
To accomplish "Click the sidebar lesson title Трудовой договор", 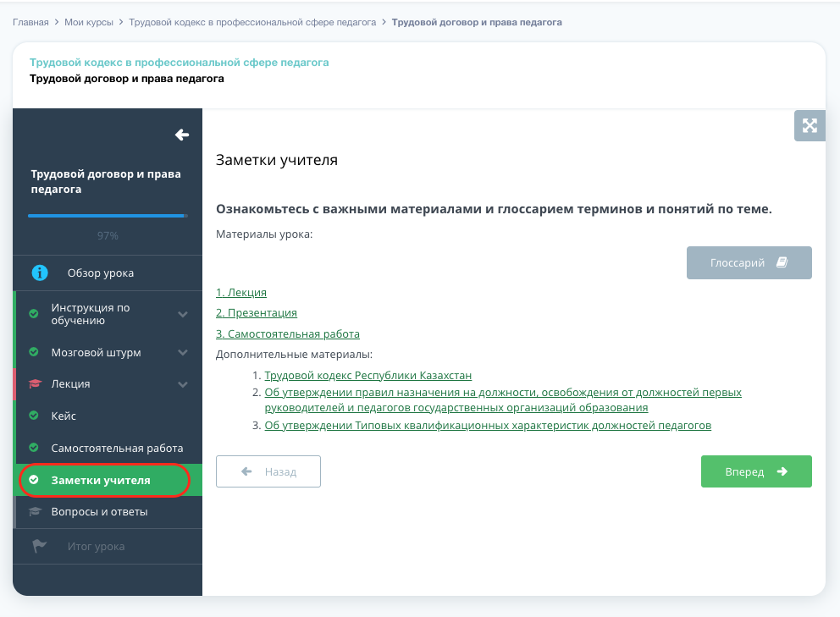I will 106,182.
